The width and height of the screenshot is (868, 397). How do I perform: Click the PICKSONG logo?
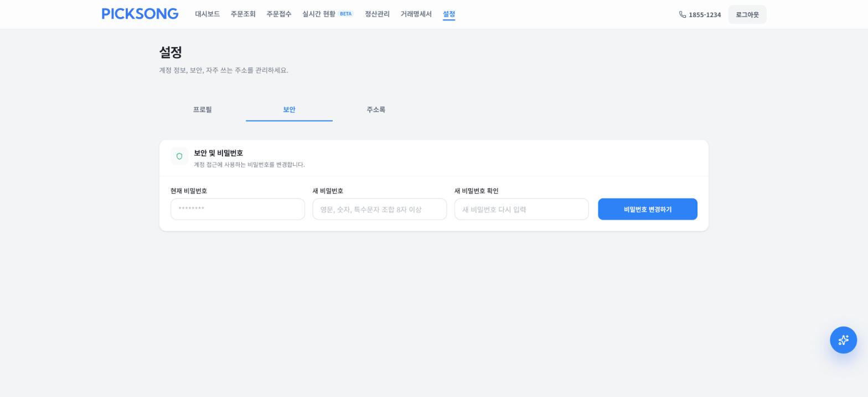click(x=140, y=14)
